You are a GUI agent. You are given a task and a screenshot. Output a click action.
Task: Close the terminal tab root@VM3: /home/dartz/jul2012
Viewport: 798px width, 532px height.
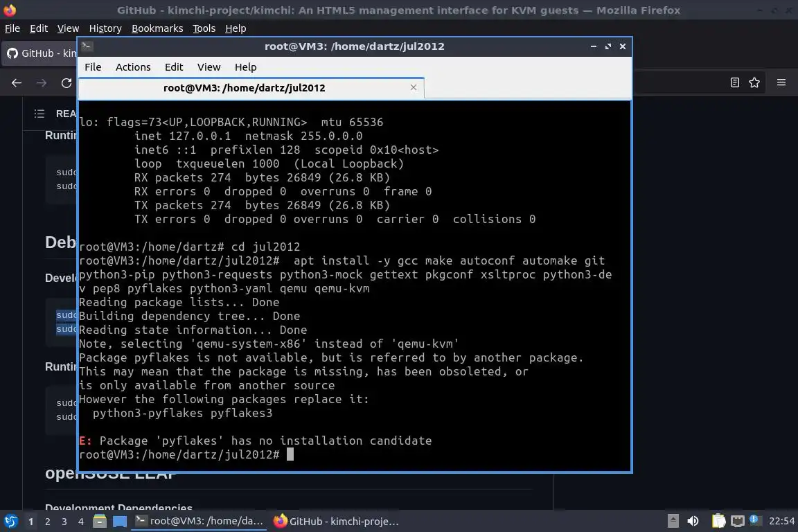[414, 87]
